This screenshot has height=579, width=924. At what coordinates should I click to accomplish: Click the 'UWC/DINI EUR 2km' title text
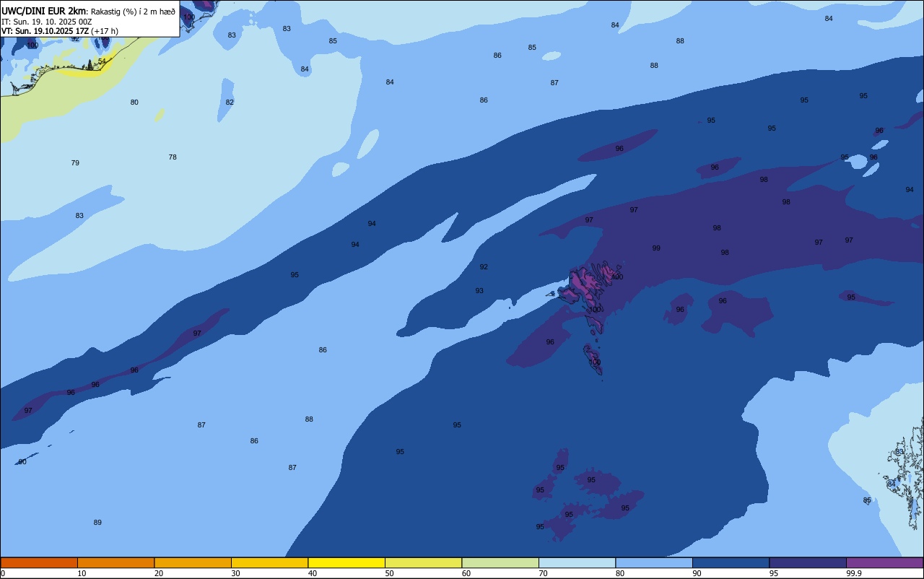(x=44, y=11)
